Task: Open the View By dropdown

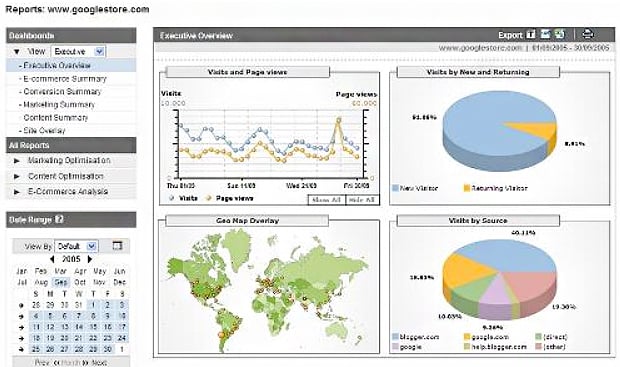Action: pos(76,246)
